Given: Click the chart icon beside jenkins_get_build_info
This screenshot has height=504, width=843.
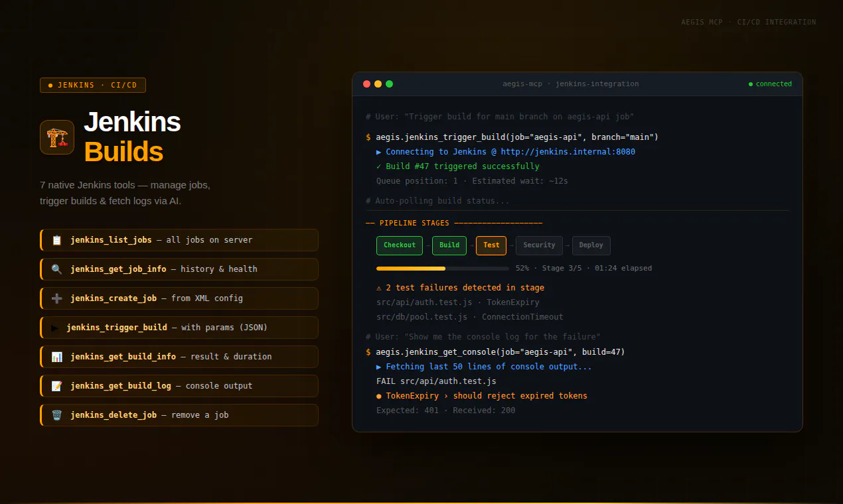Looking at the screenshot, I should 56,357.
